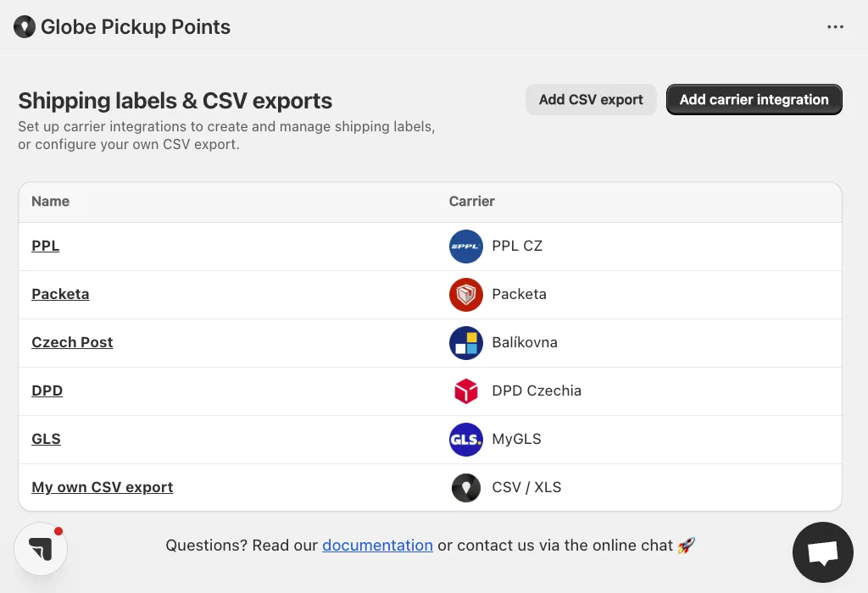Click the CSV / XLS pin icon
Image resolution: width=868 pixels, height=593 pixels.
465,487
